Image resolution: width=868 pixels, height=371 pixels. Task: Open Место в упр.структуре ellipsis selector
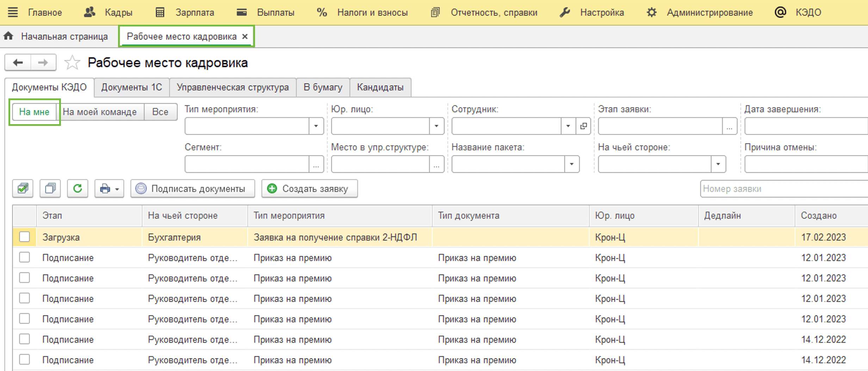pos(436,164)
